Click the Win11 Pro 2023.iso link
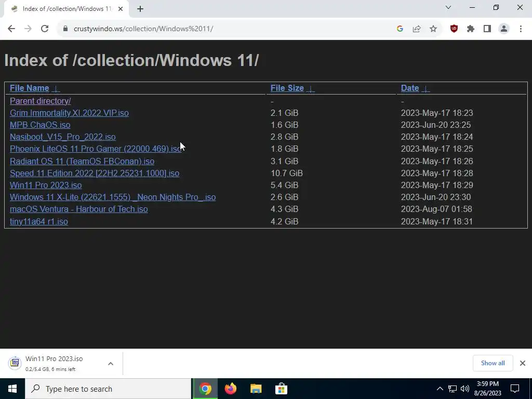Screen dimensions: 532x399 point(46,185)
